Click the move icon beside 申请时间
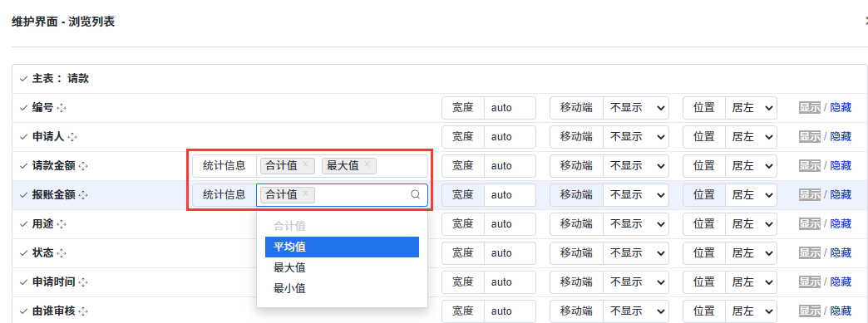This screenshot has width=868, height=323. click(83, 282)
